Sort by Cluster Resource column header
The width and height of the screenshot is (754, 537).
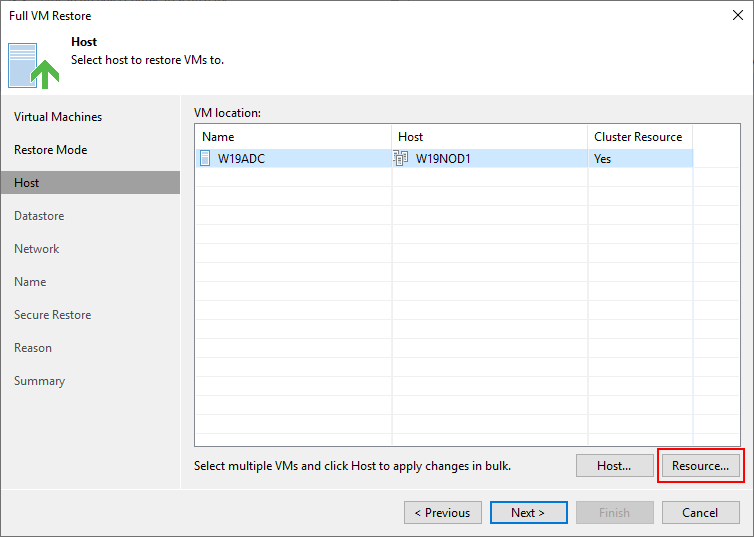click(640, 137)
